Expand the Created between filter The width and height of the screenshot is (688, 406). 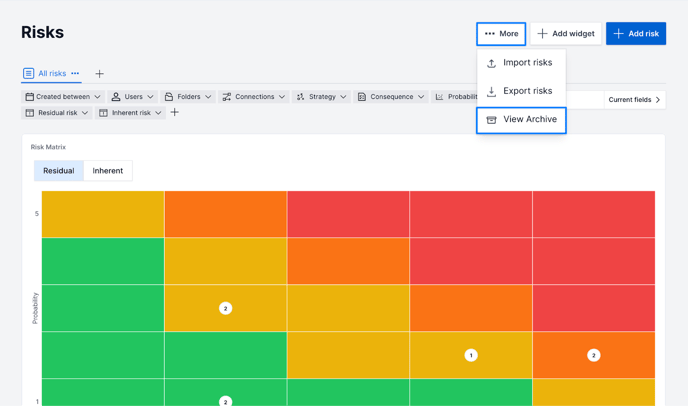63,97
